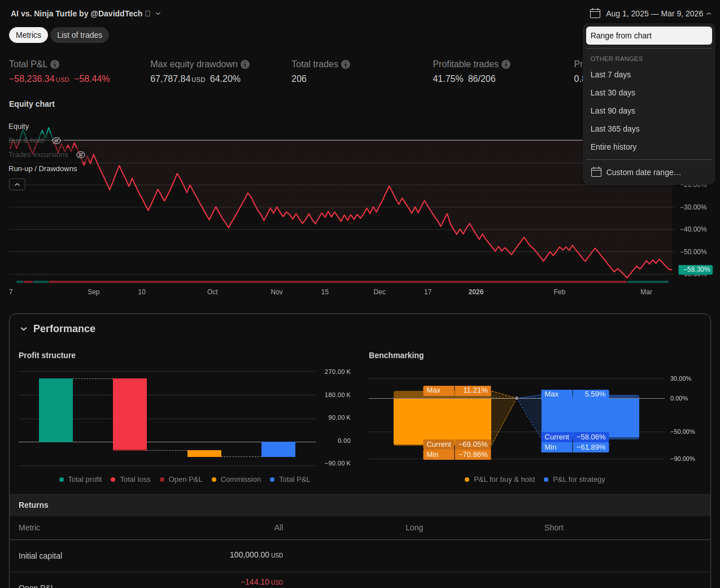Click the small icon after the @DaviddTech title
This screenshot has width=720, height=588.
(x=148, y=14)
